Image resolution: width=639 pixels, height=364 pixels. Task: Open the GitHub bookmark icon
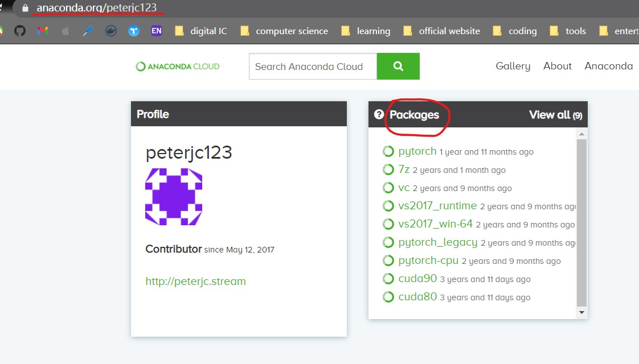pos(19,31)
